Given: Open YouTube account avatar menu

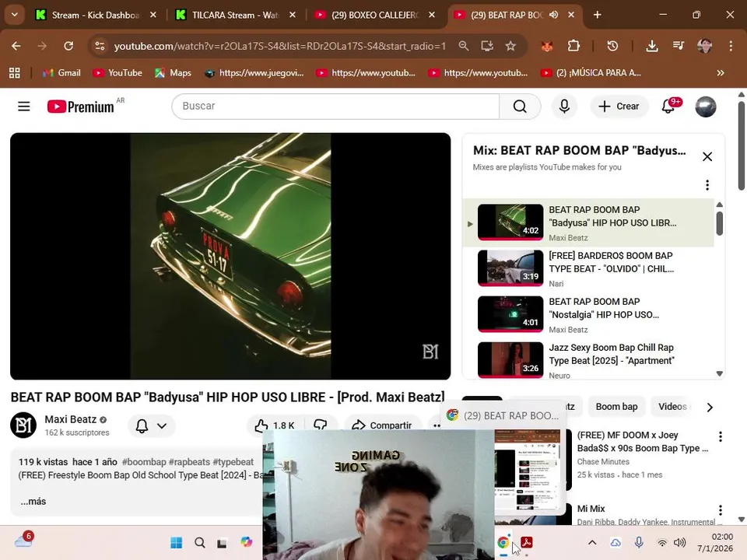Looking at the screenshot, I should (706, 107).
